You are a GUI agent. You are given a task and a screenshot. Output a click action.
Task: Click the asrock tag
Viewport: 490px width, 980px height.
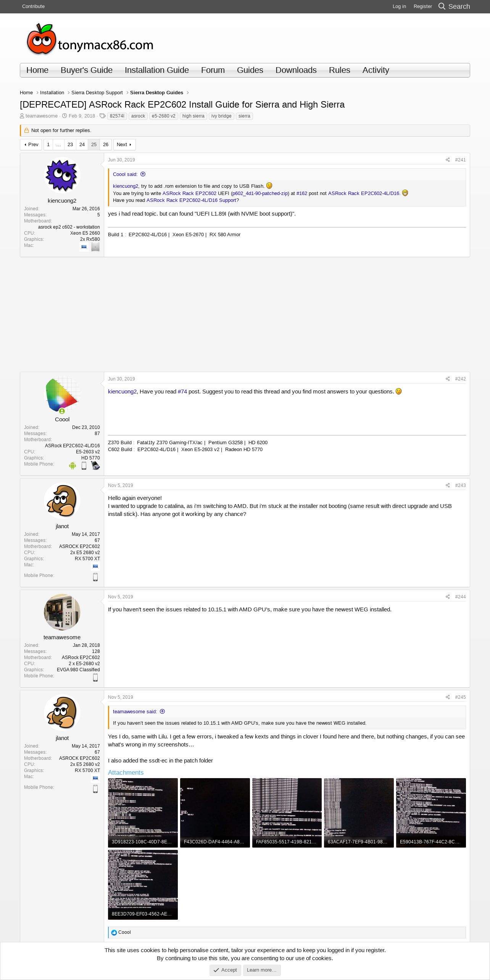[138, 116]
